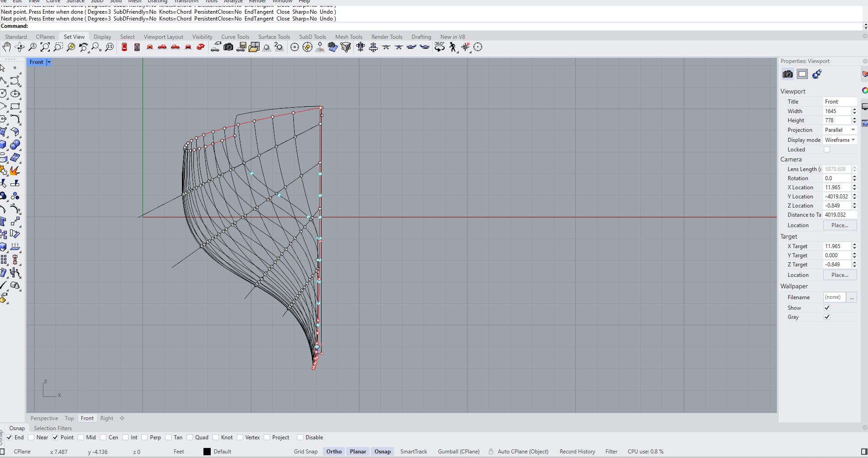This screenshot has width=868, height=458.
Task: Open the Projection dropdown
Action: tap(839, 130)
